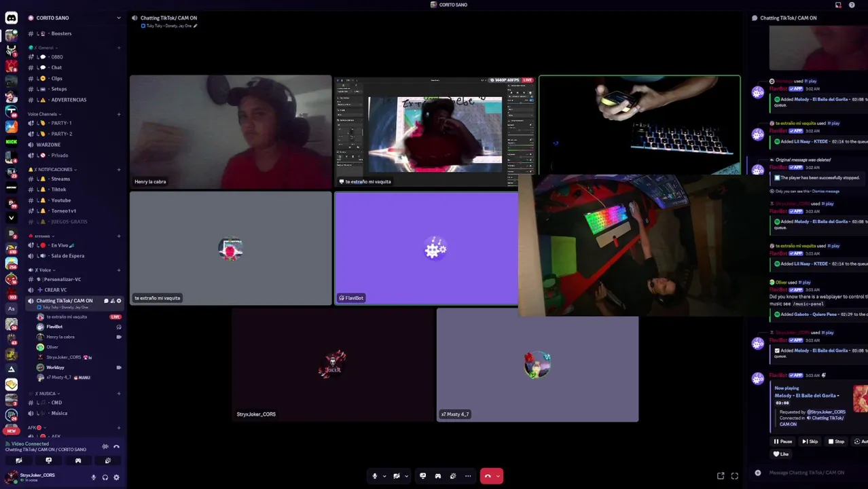Open inbox icon in top right title bar

(838, 5)
